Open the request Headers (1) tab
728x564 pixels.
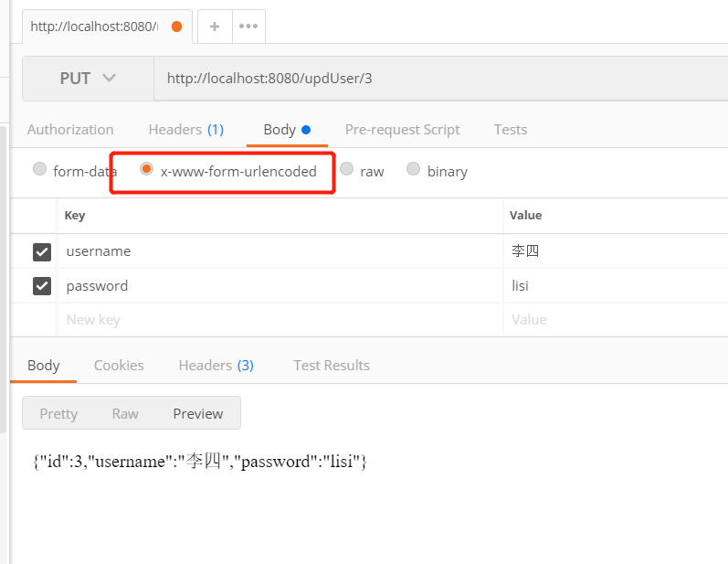pos(185,130)
